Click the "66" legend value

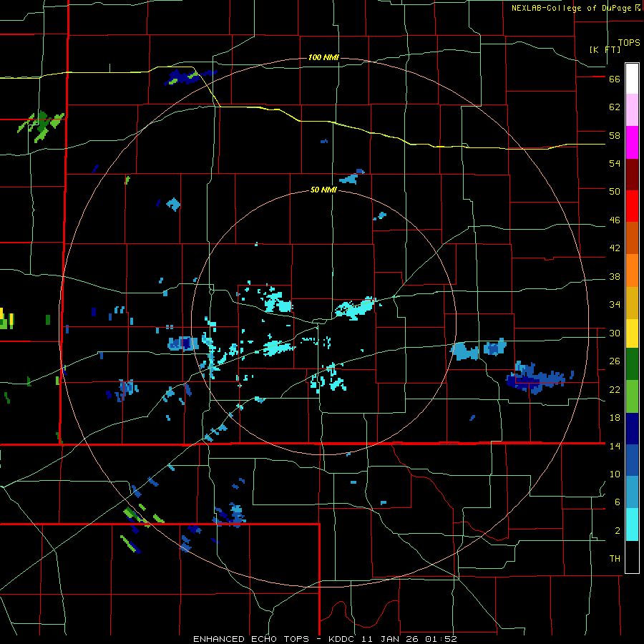point(615,79)
